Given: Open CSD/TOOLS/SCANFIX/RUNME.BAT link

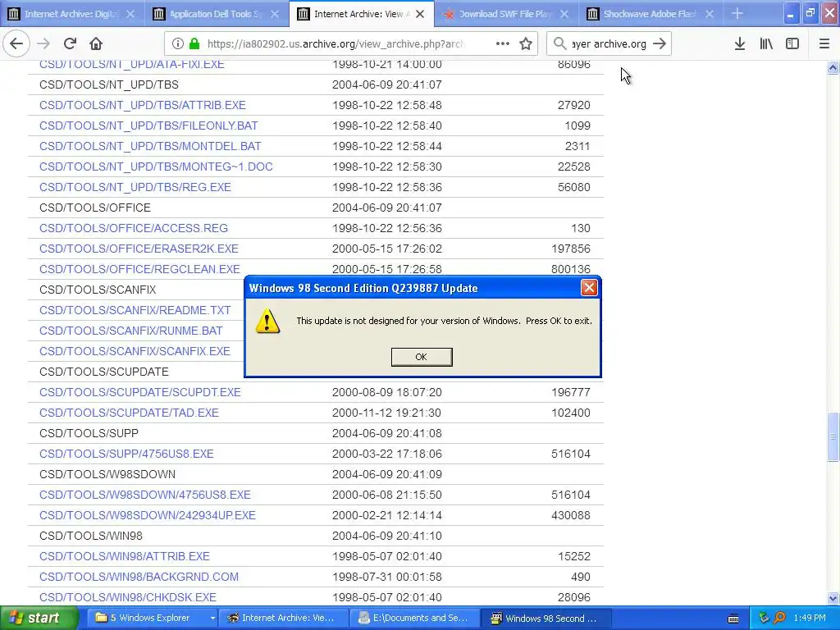Looking at the screenshot, I should click(x=130, y=331).
